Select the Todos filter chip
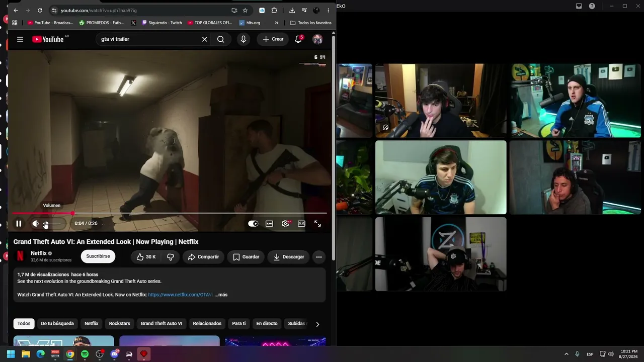The image size is (644, 362). pos(24,324)
